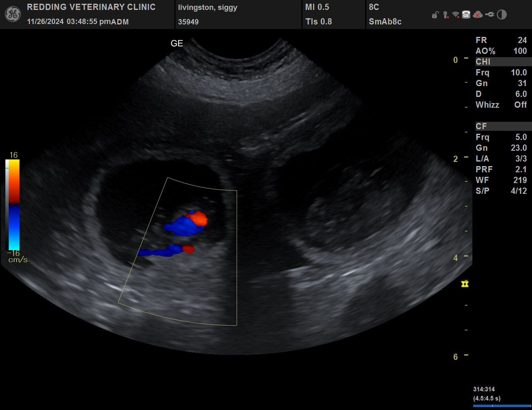The height and width of the screenshot is (410, 532).
Task: Click the yellow focal zone marker
Action: point(465,284)
